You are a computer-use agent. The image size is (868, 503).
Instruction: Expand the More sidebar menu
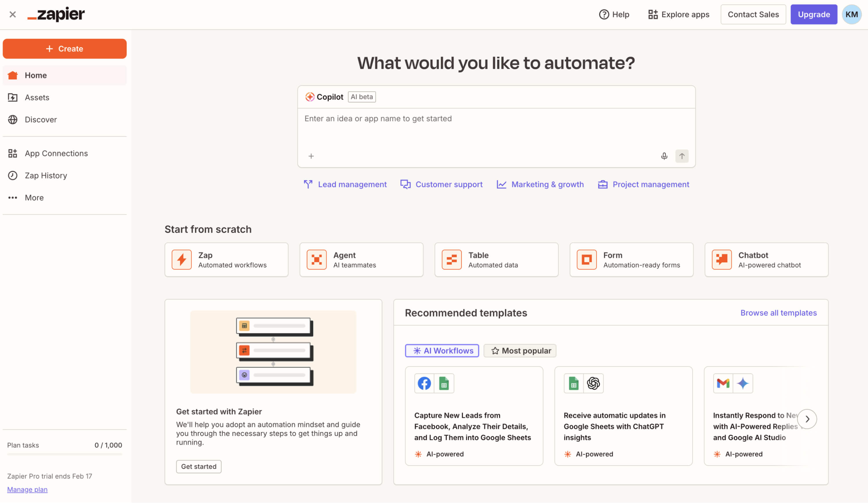tap(34, 198)
